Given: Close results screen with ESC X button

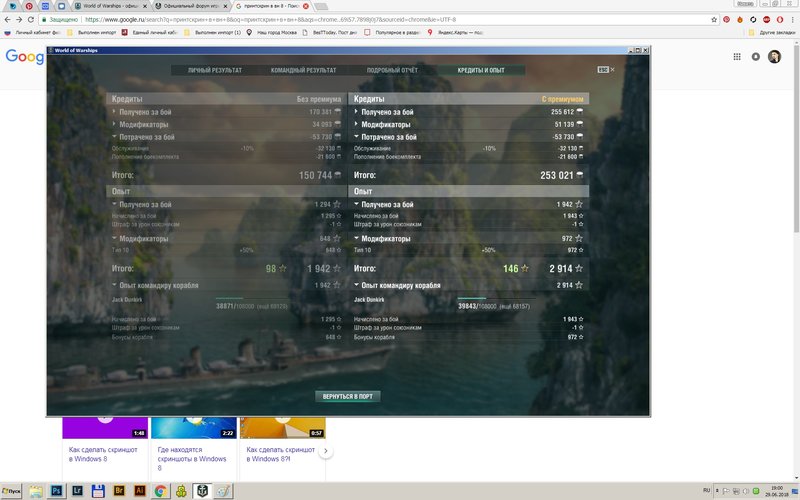Looking at the screenshot, I should 606,69.
